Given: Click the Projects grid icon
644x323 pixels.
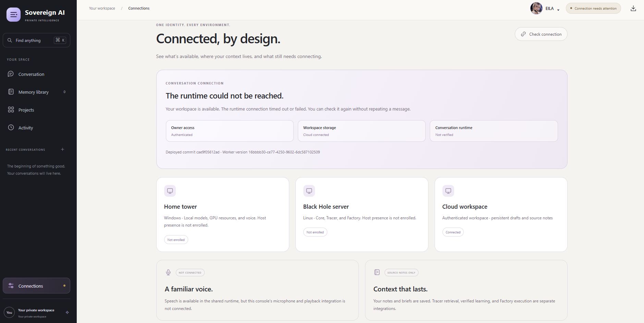Looking at the screenshot, I should [11, 109].
